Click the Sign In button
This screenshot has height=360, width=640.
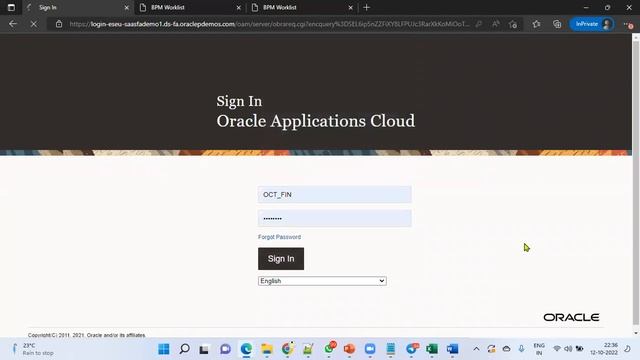[x=281, y=259]
